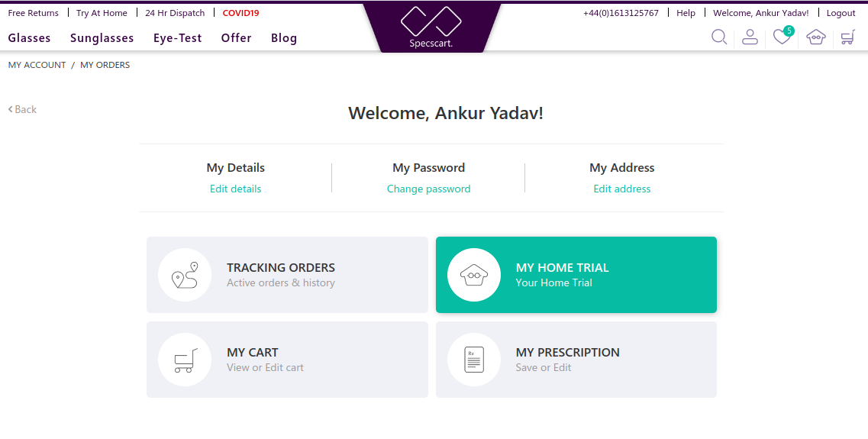Open the Sunglasses menu

coord(102,37)
